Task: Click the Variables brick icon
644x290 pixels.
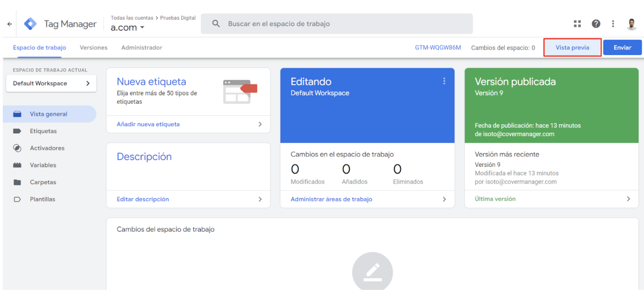Action: pos(17,165)
